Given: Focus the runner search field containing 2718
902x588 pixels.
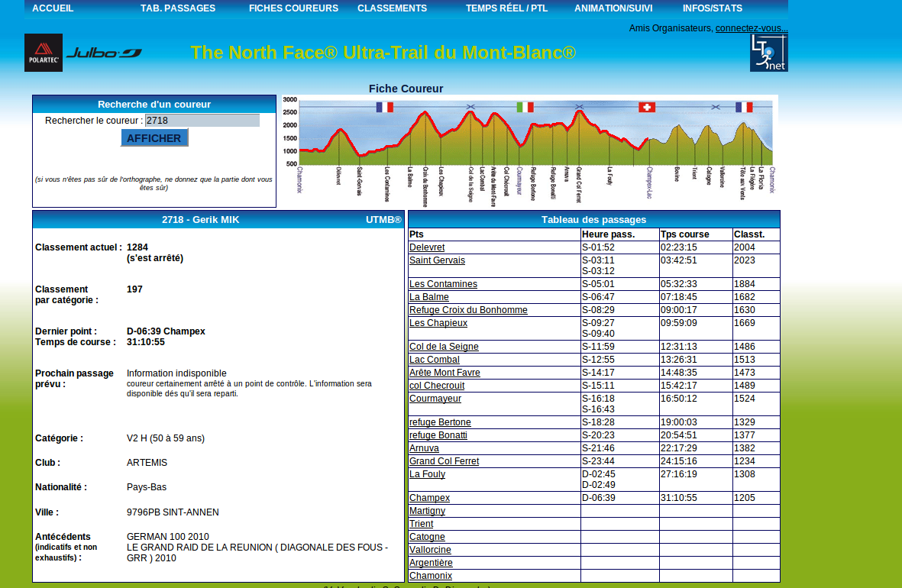Looking at the screenshot, I should pos(202,120).
